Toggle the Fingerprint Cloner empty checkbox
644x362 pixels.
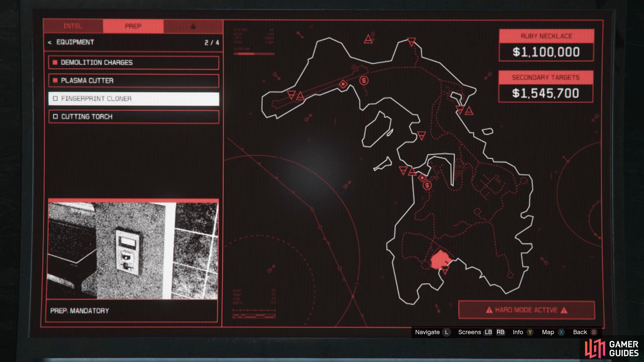[x=55, y=99]
